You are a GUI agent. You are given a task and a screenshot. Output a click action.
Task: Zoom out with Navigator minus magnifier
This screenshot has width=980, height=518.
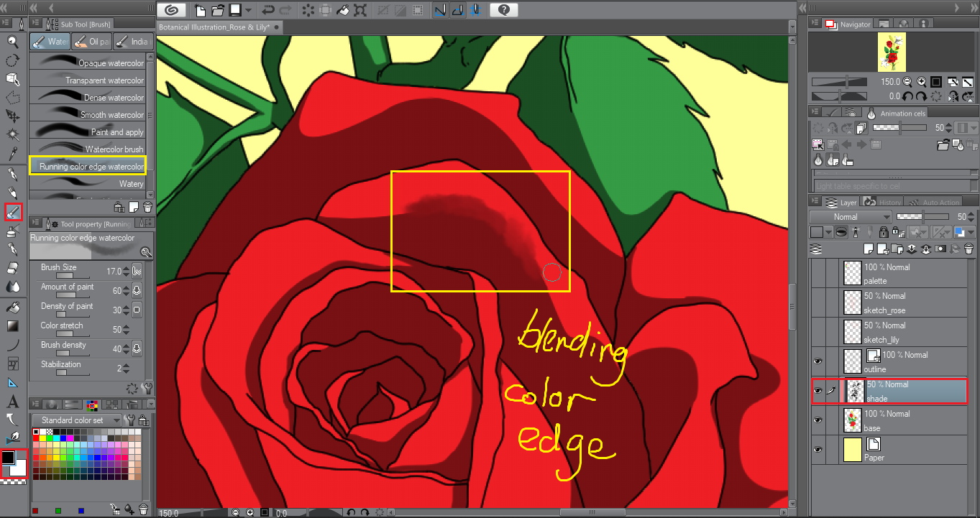coord(908,82)
